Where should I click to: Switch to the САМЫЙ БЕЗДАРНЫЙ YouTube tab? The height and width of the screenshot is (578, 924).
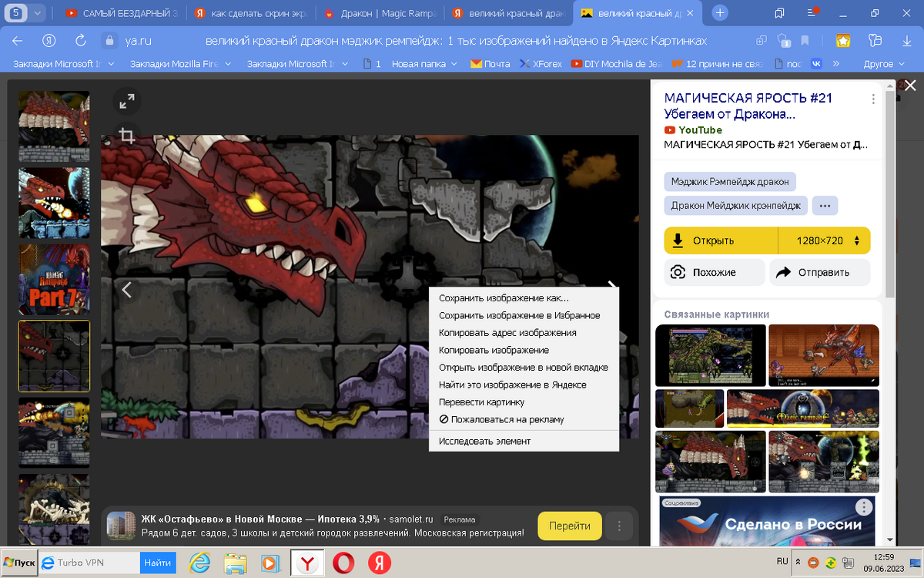pos(122,13)
